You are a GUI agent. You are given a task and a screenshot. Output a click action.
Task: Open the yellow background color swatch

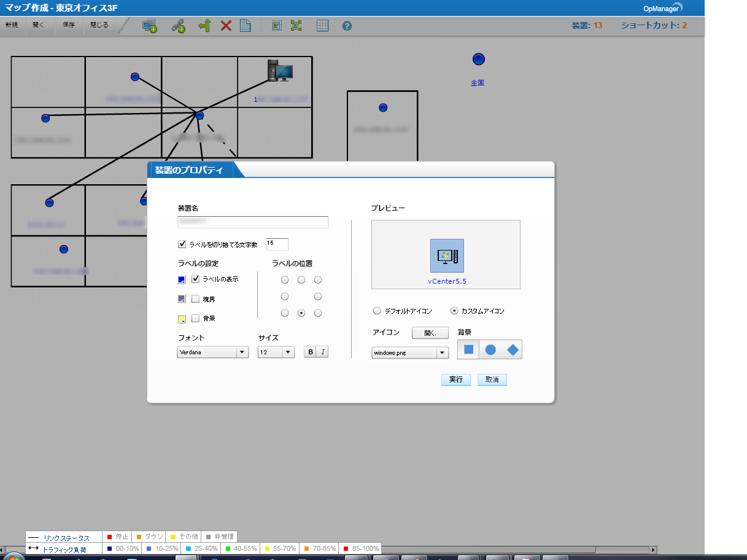coord(181,319)
